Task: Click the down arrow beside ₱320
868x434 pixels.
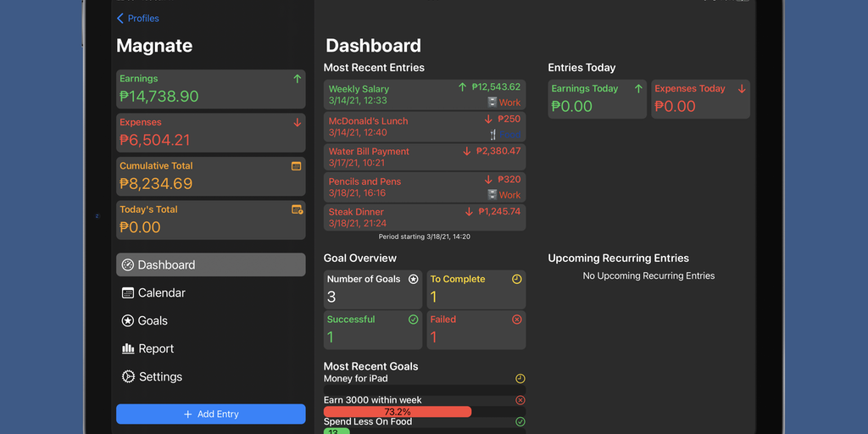Action: pos(488,180)
